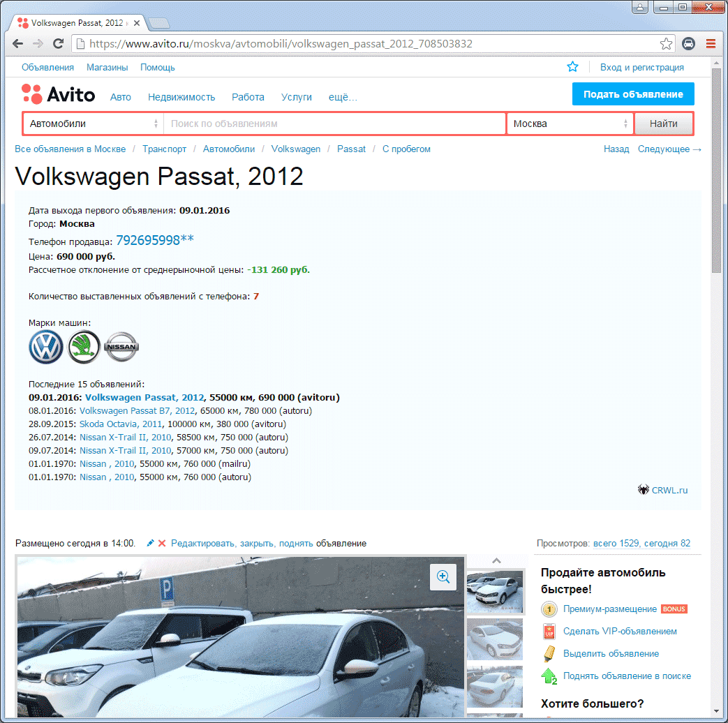Click the Редактировать, закрыть, поднять link
The width and height of the screenshot is (728, 723).
click(242, 543)
